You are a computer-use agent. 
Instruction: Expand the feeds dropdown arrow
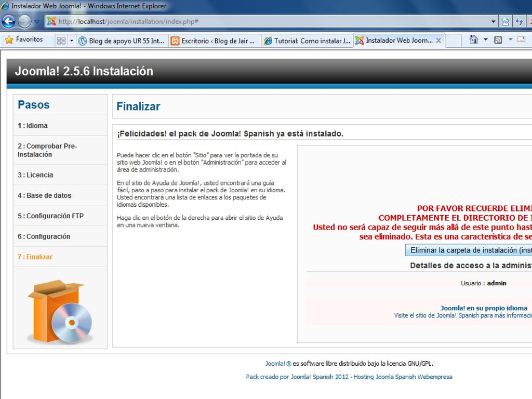point(510,39)
